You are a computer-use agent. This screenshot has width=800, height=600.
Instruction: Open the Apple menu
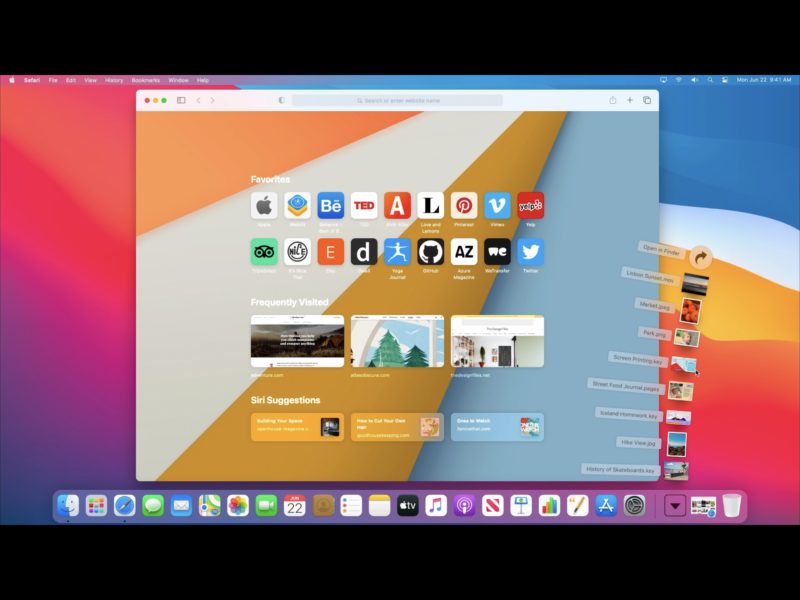(12, 80)
